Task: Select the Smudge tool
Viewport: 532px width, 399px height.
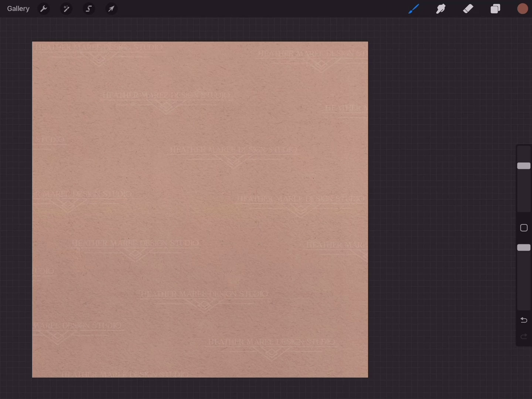Action: pyautogui.click(x=441, y=8)
